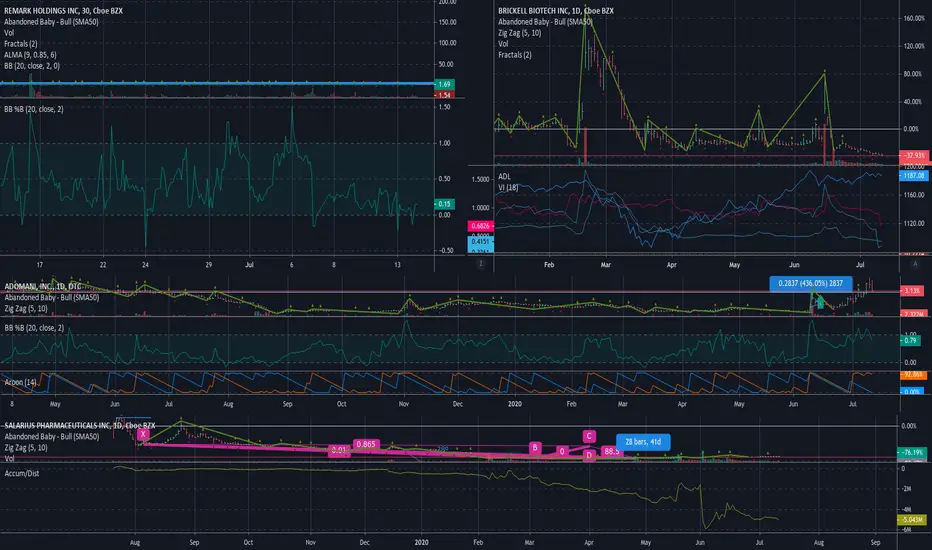Click the 0.4151 VI value tag
The height and width of the screenshot is (550, 932).
(x=480, y=241)
